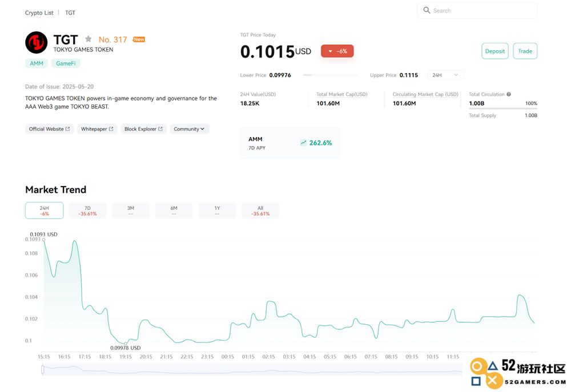
Task: Switch chart to 6M tab
Action: tap(174, 211)
